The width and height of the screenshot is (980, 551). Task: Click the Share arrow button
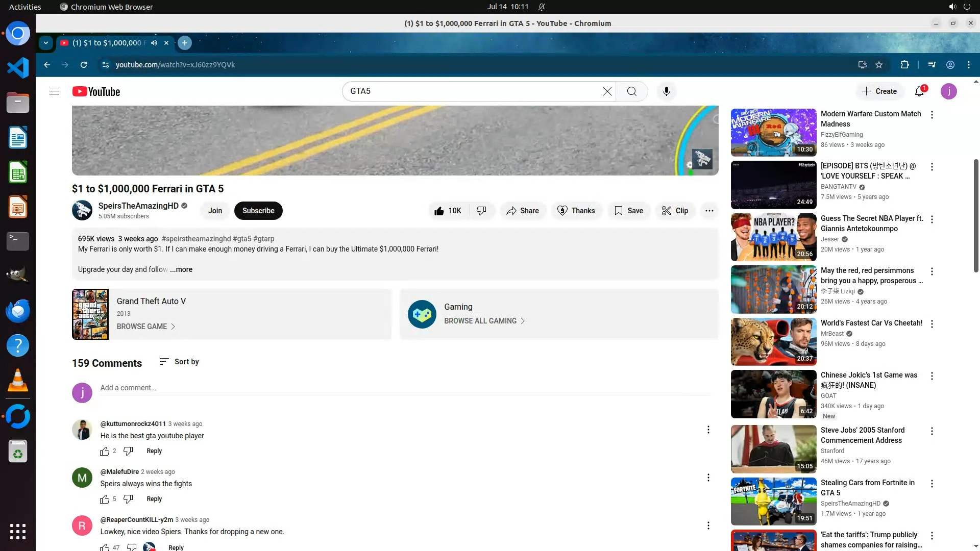523,211
